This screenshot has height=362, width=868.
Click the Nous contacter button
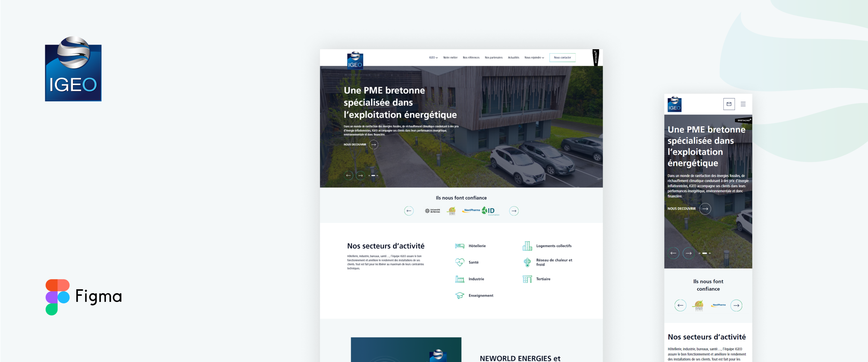point(562,58)
